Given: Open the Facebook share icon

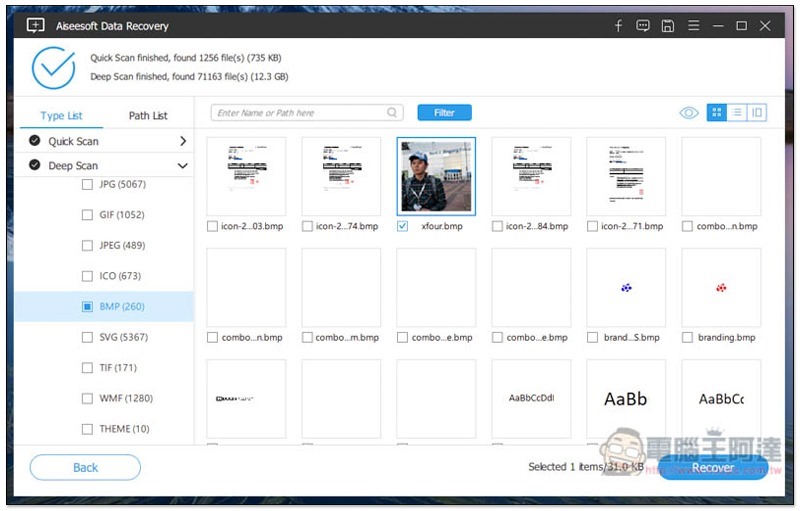Looking at the screenshot, I should (x=618, y=26).
